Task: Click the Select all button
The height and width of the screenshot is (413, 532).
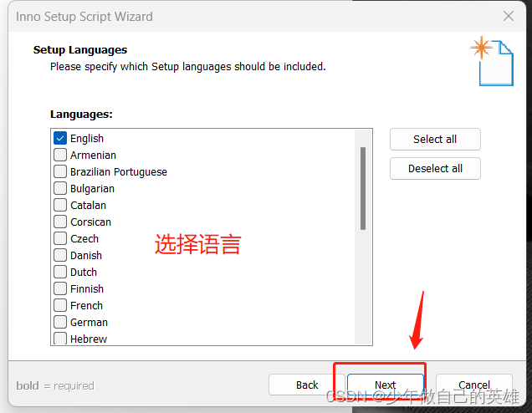Action: pyautogui.click(x=435, y=139)
